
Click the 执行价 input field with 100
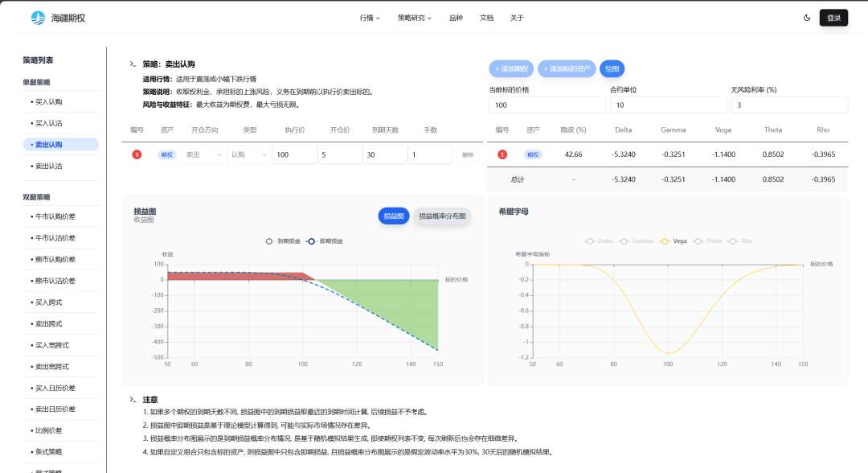pos(294,154)
